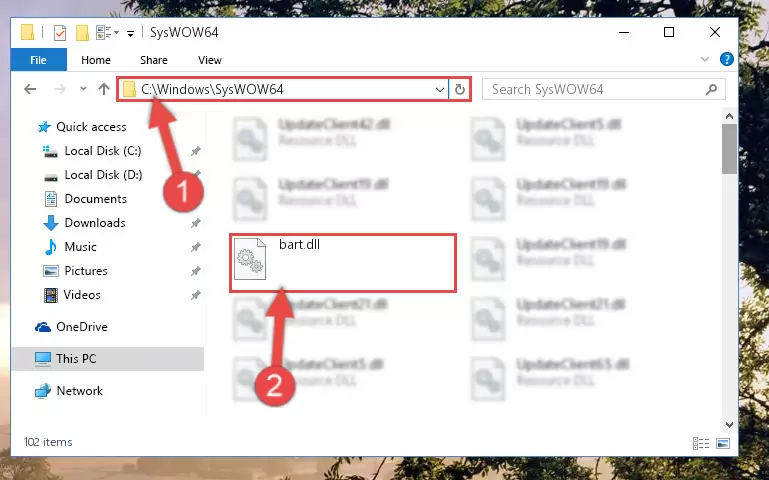Viewport: 769px width, 480px height.
Task: Open Help with the question mark icon
Action: click(726, 59)
